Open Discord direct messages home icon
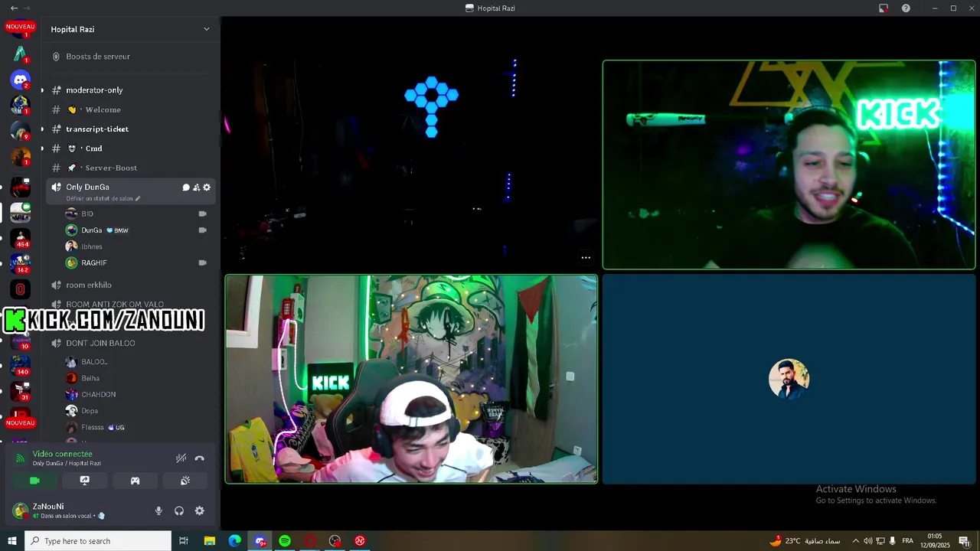Image resolution: width=980 pixels, height=551 pixels. [x=21, y=79]
